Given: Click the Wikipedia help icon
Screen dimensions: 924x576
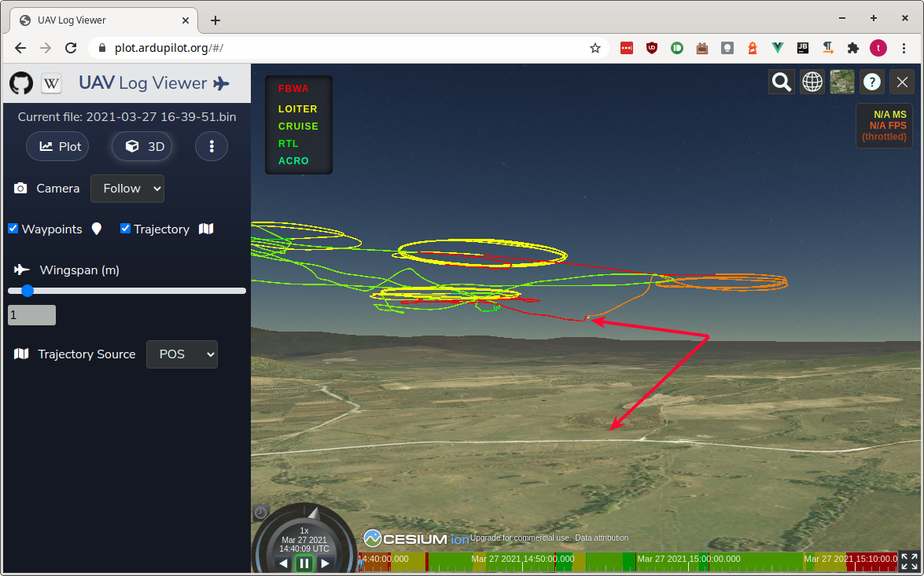Looking at the screenshot, I should click(50, 83).
